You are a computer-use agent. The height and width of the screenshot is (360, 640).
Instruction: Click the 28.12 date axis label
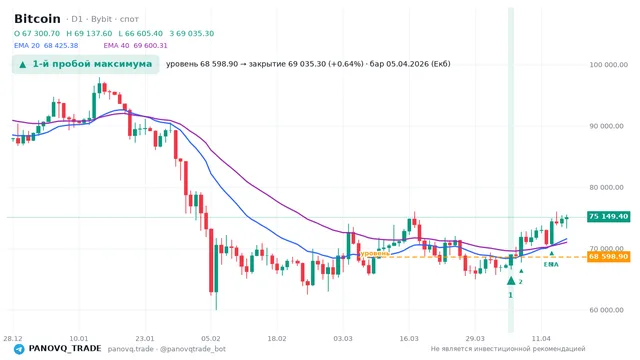[13, 339]
